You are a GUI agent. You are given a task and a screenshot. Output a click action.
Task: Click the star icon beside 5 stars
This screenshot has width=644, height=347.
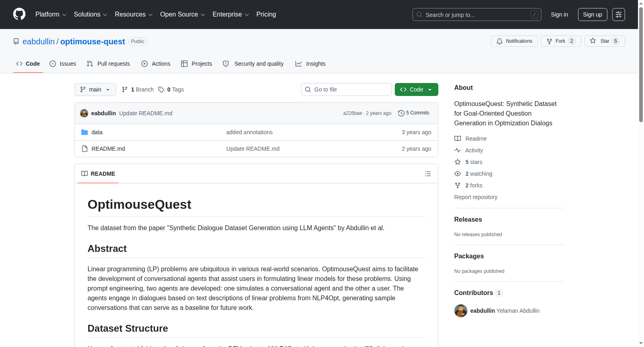458,162
